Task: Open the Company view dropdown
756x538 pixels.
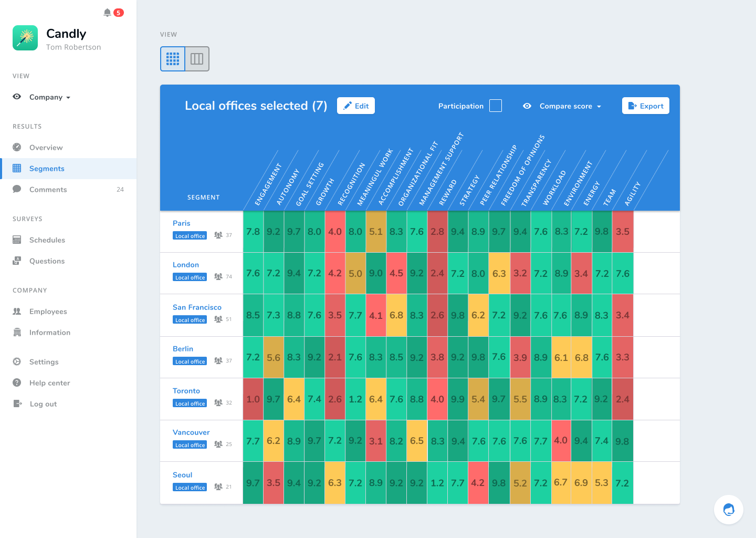Action: [49, 97]
